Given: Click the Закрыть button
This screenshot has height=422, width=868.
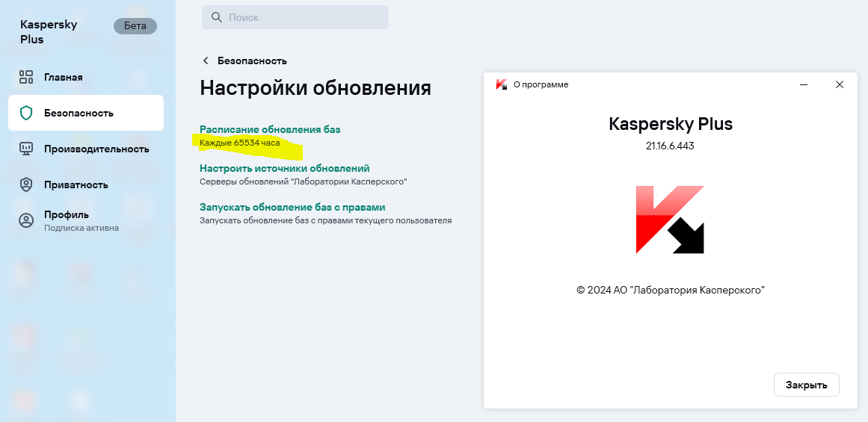Looking at the screenshot, I should (807, 385).
